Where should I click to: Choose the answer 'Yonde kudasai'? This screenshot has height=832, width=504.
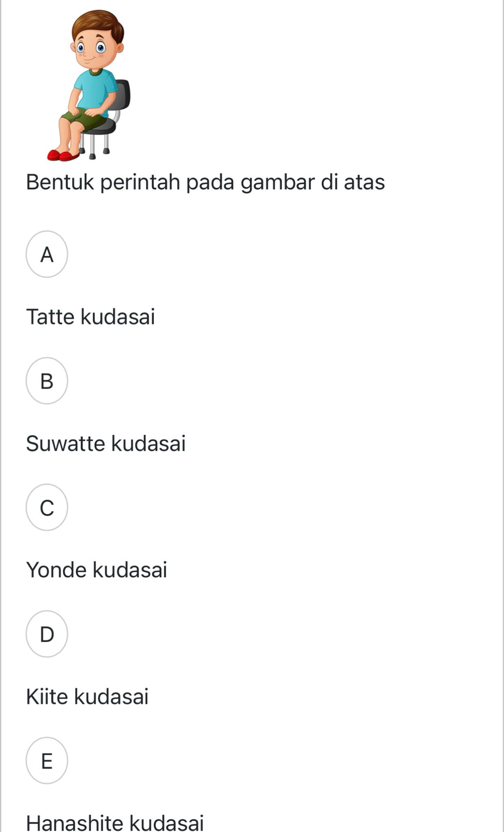[x=97, y=569]
